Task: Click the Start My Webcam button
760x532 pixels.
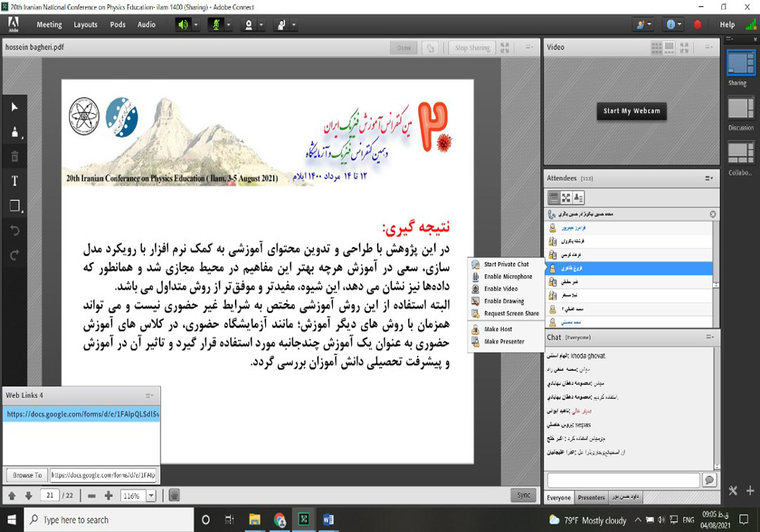Action: tap(632, 111)
